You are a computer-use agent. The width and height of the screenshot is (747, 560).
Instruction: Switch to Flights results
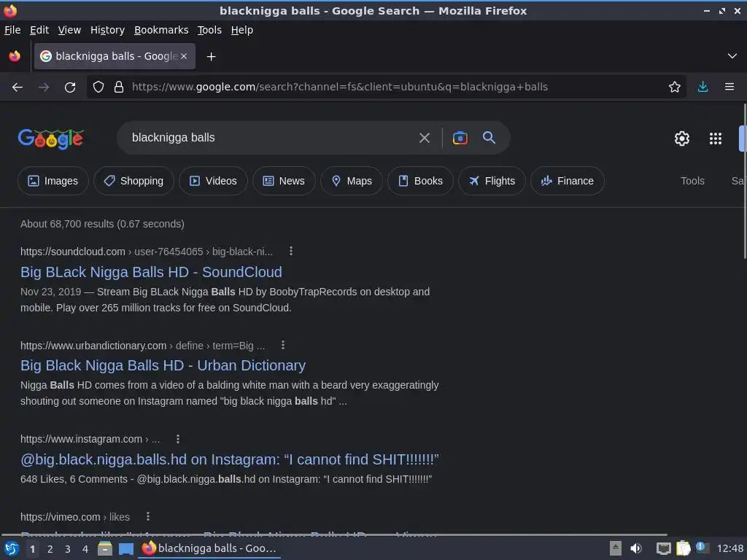tap(492, 181)
